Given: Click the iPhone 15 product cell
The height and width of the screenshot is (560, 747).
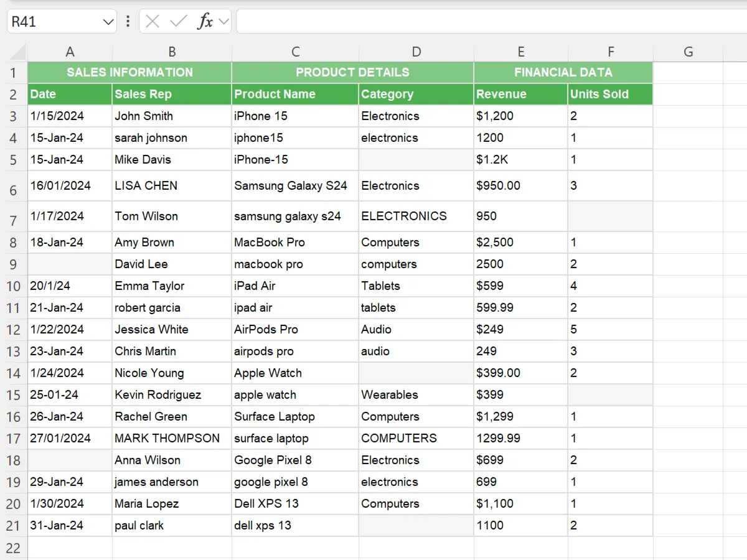Looking at the screenshot, I should 296,116.
